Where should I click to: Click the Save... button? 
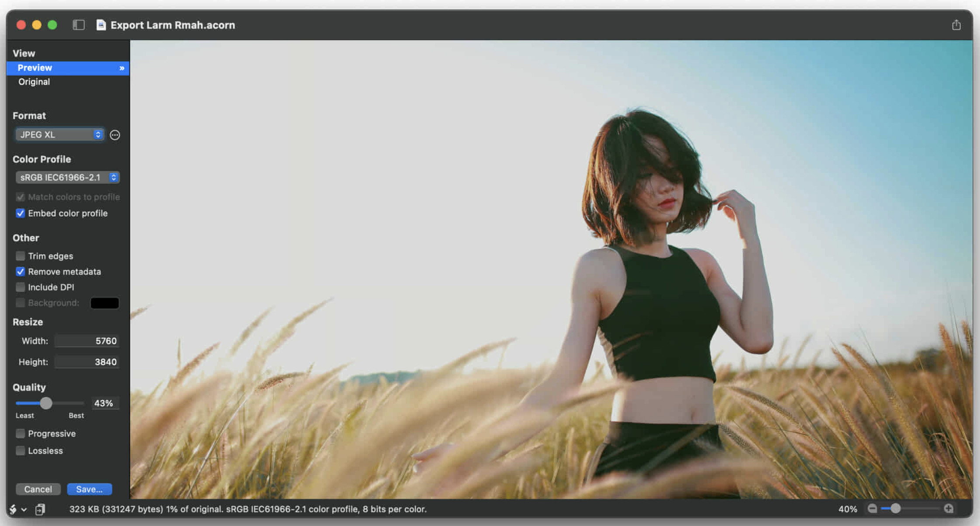pos(90,489)
